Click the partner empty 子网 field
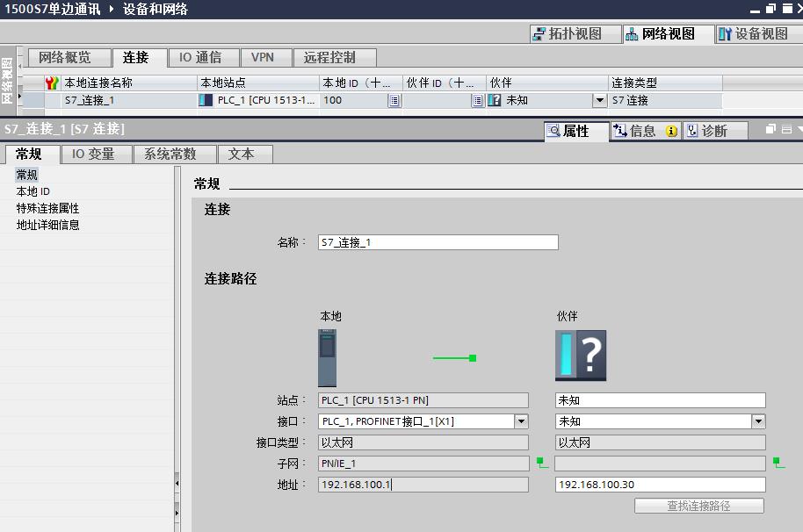This screenshot has height=532, width=803. click(x=660, y=464)
